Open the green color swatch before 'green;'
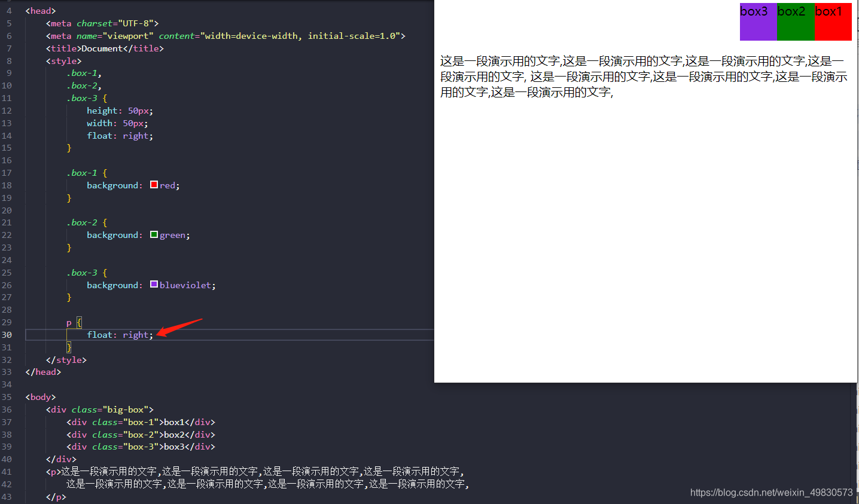Screen dimensions: 859x504 (154, 234)
